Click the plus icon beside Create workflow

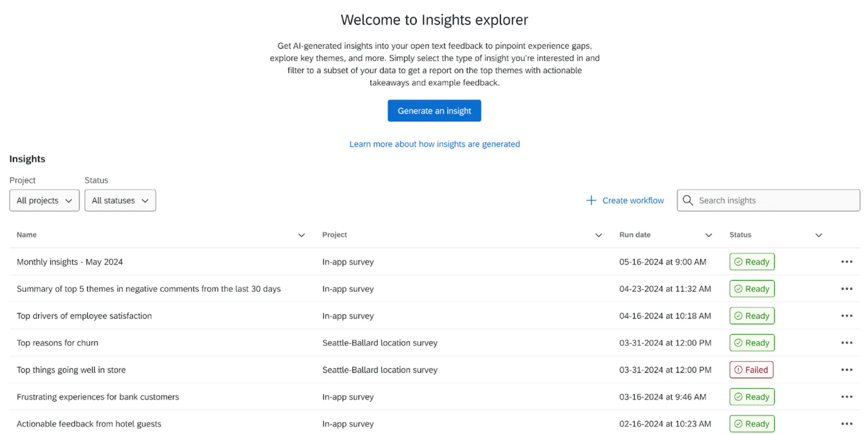pos(591,201)
